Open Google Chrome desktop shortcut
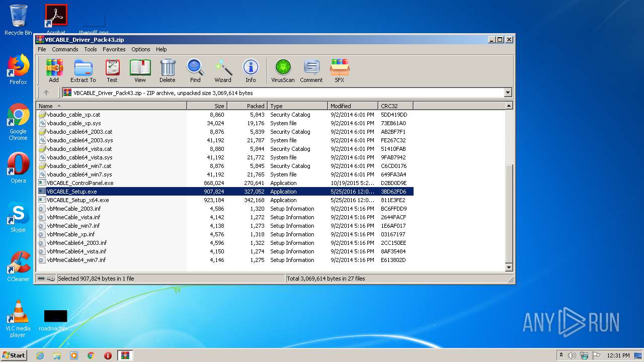644x362 pixels. pos(18,122)
